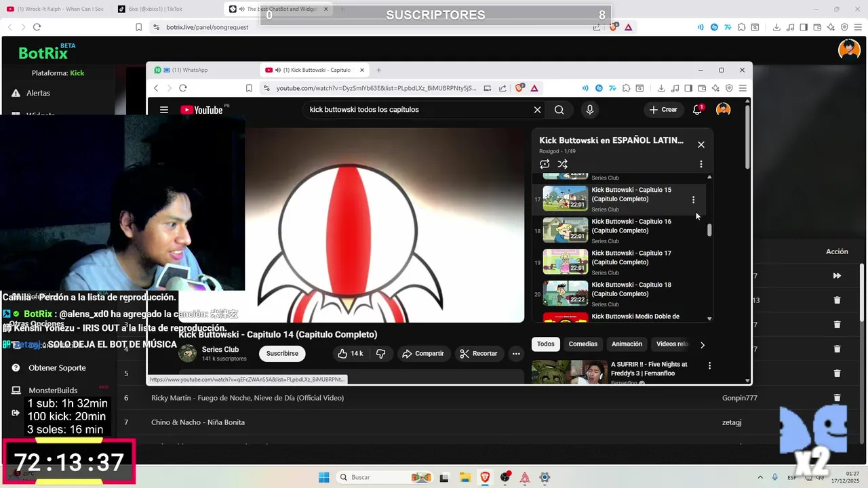Open the Shazam extension in the YouTube window
The height and width of the screenshot is (488, 868).
tap(599, 88)
